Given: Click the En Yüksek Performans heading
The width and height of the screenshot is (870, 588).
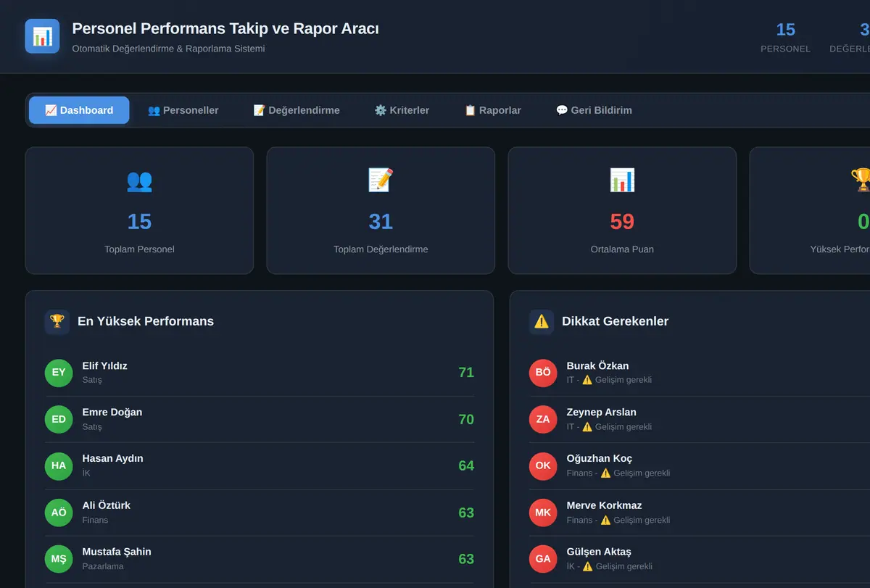Looking at the screenshot, I should point(146,321).
